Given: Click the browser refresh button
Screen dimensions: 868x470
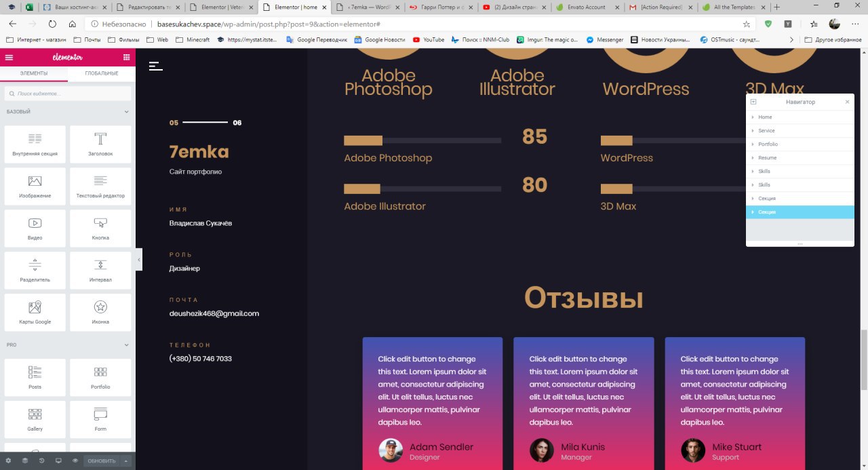Looking at the screenshot, I should 52,23.
